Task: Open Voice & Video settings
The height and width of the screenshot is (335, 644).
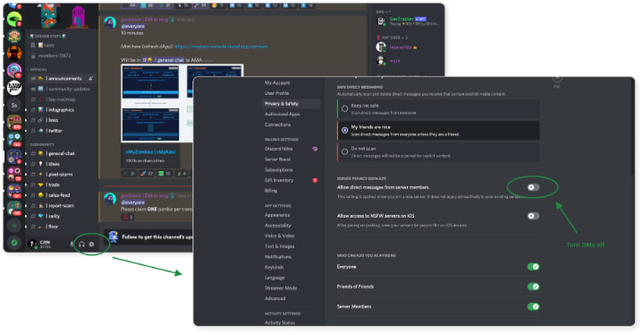Action: (x=279, y=236)
